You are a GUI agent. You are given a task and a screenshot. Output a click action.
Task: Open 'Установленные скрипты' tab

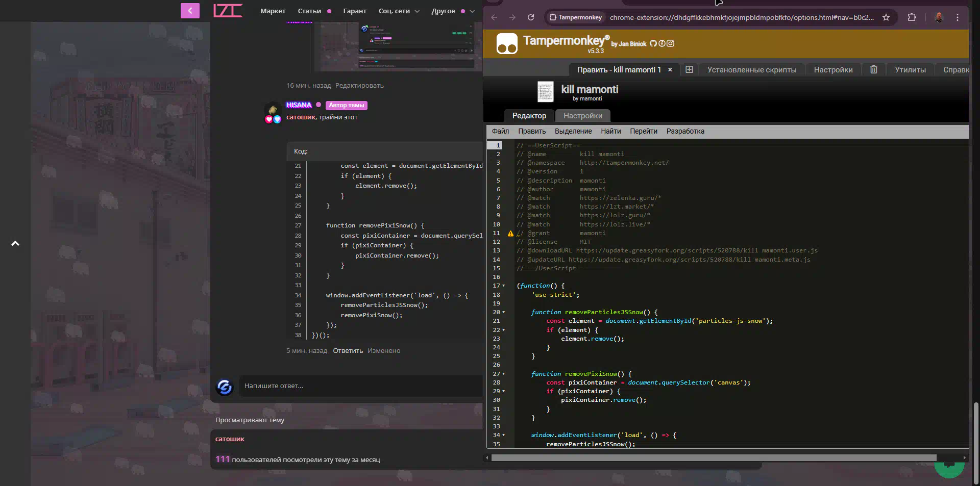(x=752, y=70)
